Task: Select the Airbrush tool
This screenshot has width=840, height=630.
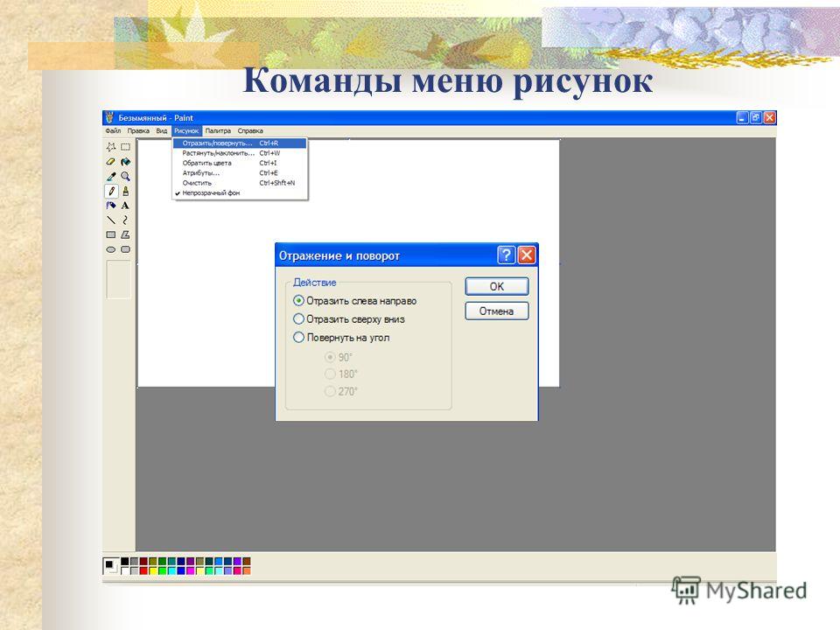Action: [111, 205]
